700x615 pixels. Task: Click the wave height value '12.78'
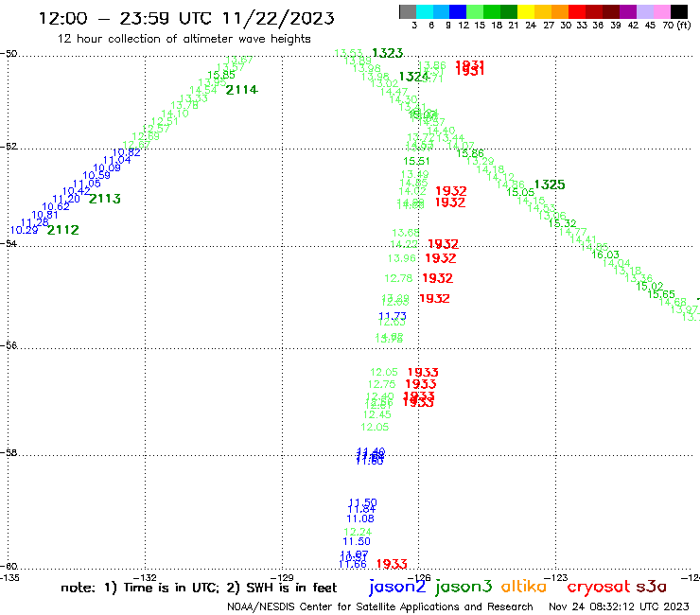tap(398, 278)
